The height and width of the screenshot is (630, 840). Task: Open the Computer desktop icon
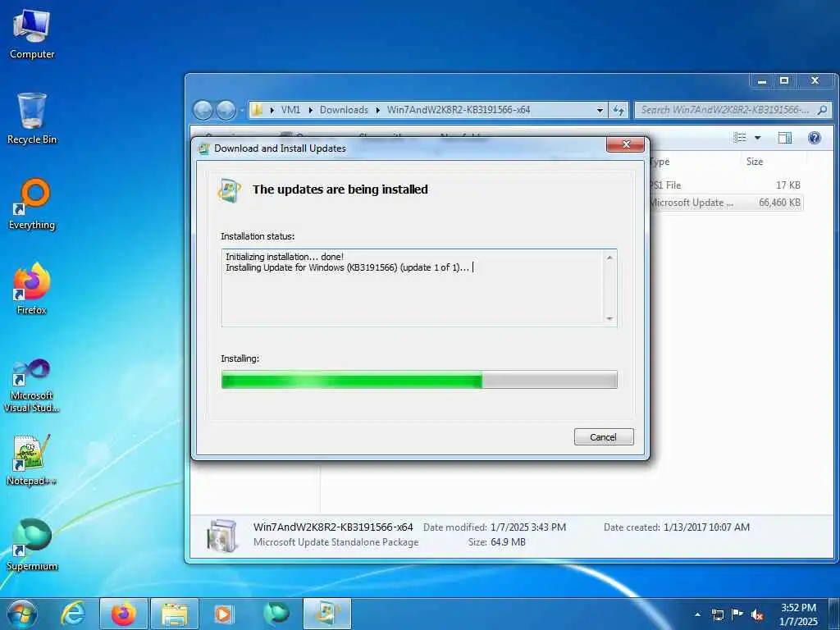[32, 34]
